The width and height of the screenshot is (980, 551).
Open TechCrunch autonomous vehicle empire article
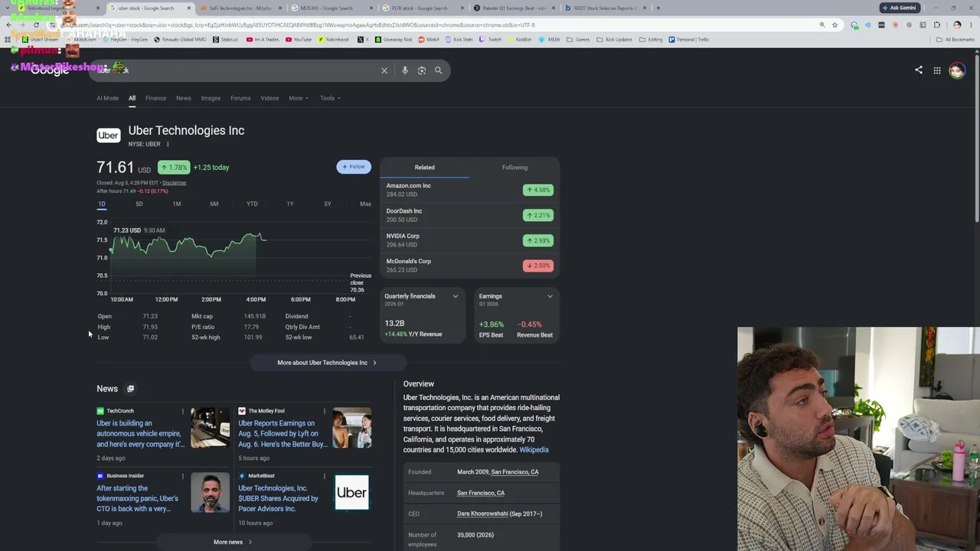(x=141, y=434)
